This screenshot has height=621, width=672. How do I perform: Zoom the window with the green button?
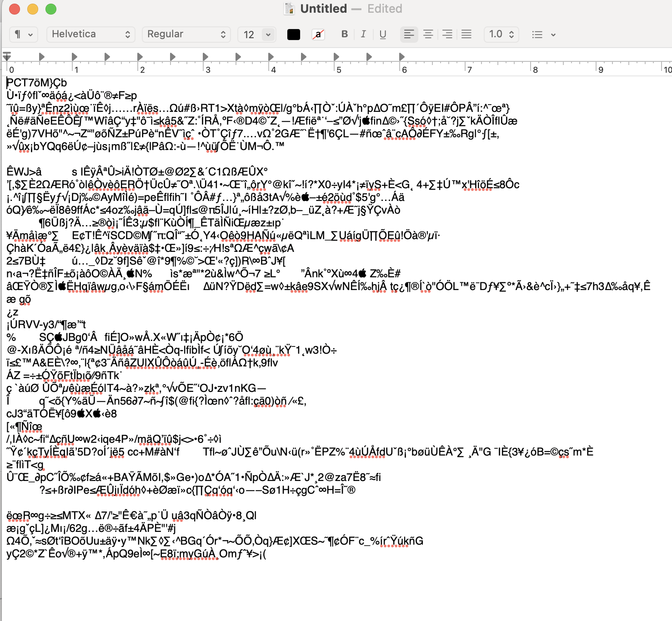51,9
